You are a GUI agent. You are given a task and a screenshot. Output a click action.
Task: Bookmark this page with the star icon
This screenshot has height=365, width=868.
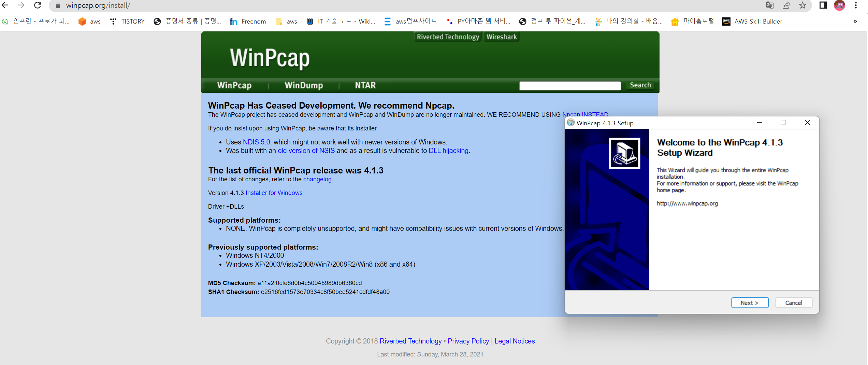click(802, 5)
